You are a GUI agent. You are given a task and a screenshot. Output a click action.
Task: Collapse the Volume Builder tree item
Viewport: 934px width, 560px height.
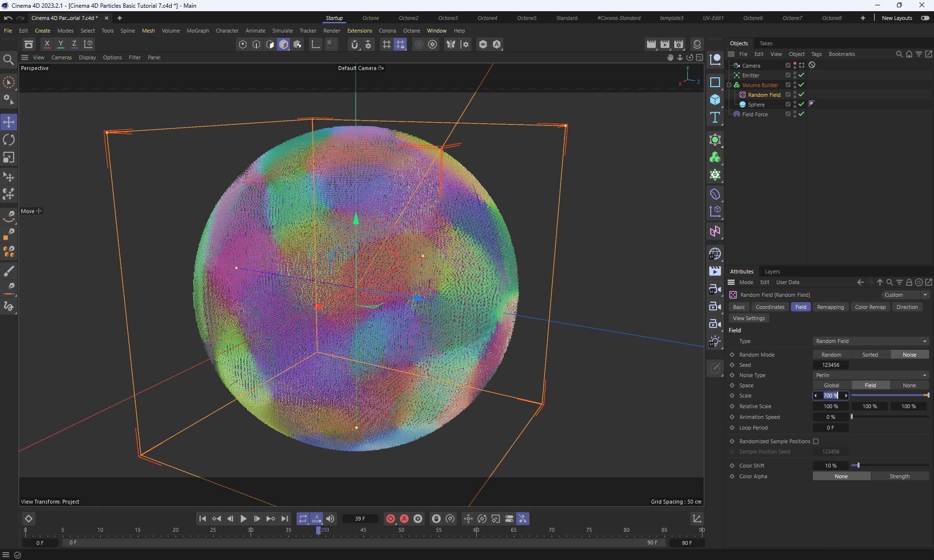(x=729, y=85)
